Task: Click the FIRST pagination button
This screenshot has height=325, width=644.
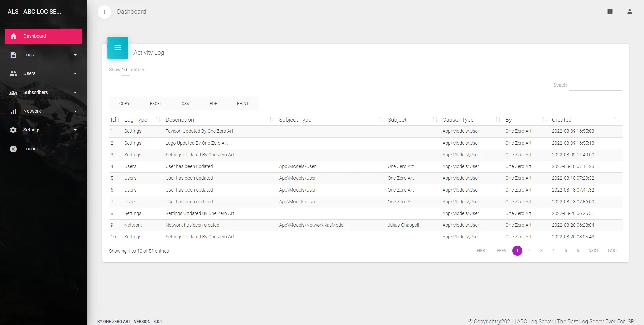Action: pos(482,251)
